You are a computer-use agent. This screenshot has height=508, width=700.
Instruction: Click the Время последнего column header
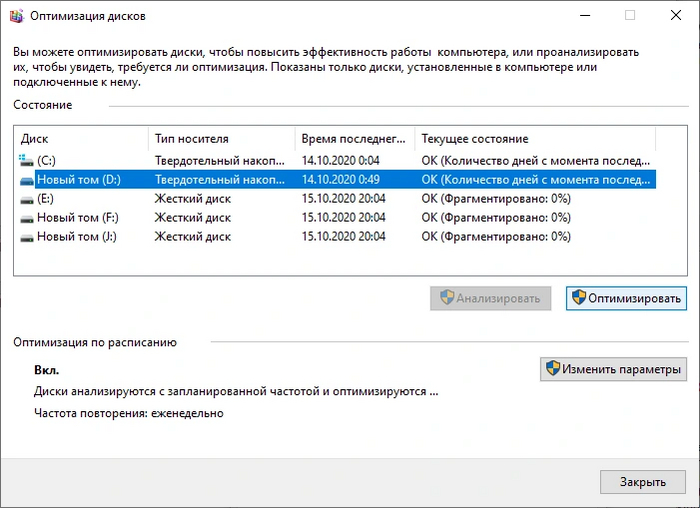(x=355, y=139)
